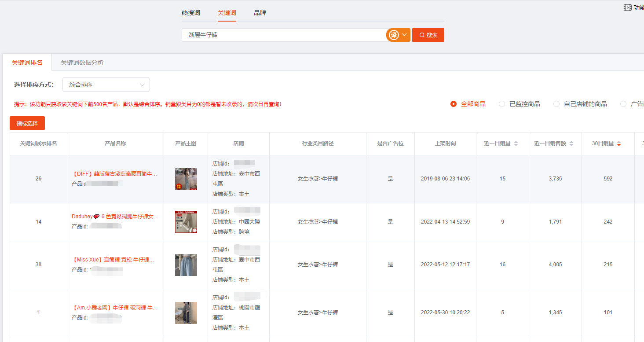Click the 【DIFF】 product thumbnail image
The width and height of the screenshot is (644, 342).
click(186, 179)
